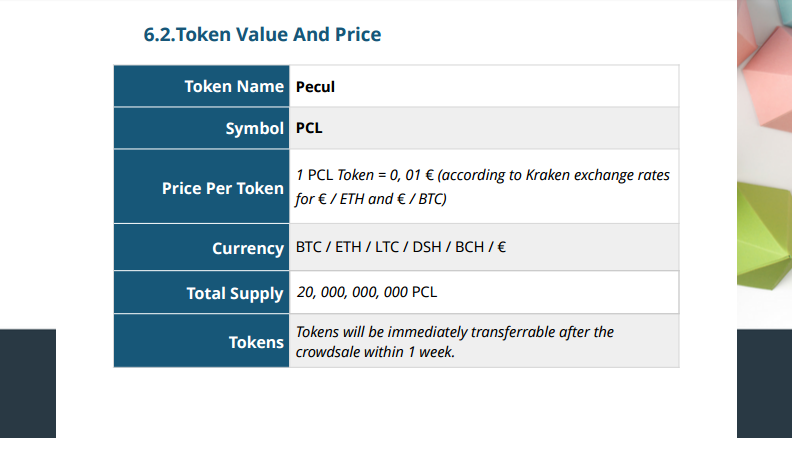Select the 'Symbol' row label

[x=202, y=128]
